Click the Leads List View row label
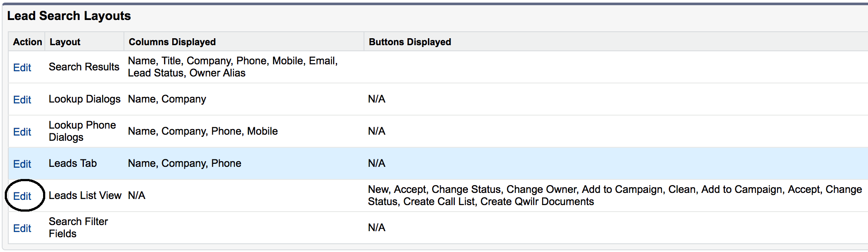868x252 pixels. [x=85, y=196]
